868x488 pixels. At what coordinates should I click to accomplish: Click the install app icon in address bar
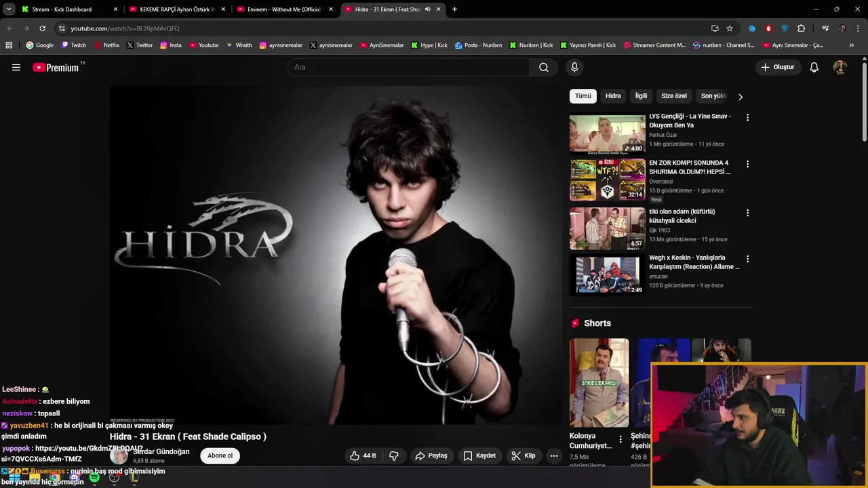pyautogui.click(x=715, y=28)
